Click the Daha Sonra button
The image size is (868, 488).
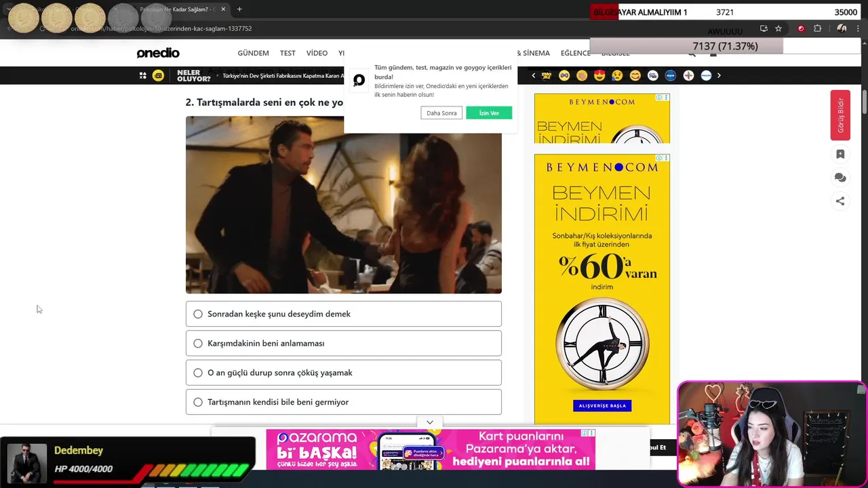(441, 113)
